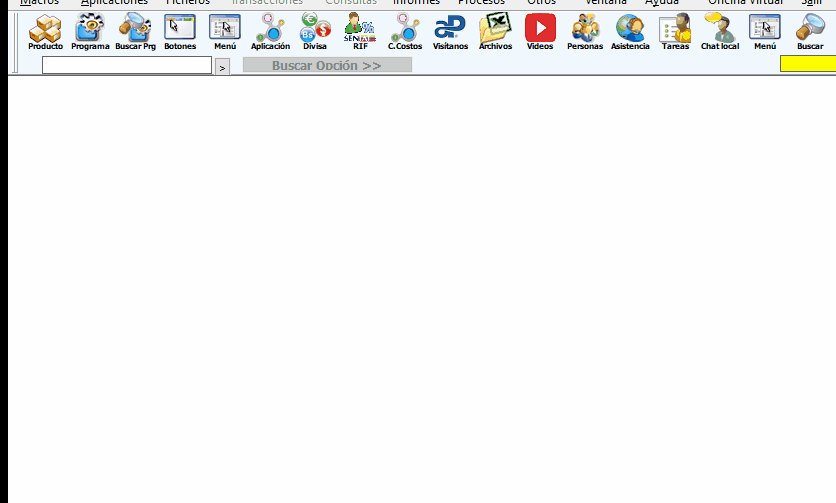This screenshot has width=836, height=503.
Task: Open the C.Costos cost centers icon
Action: (x=405, y=31)
